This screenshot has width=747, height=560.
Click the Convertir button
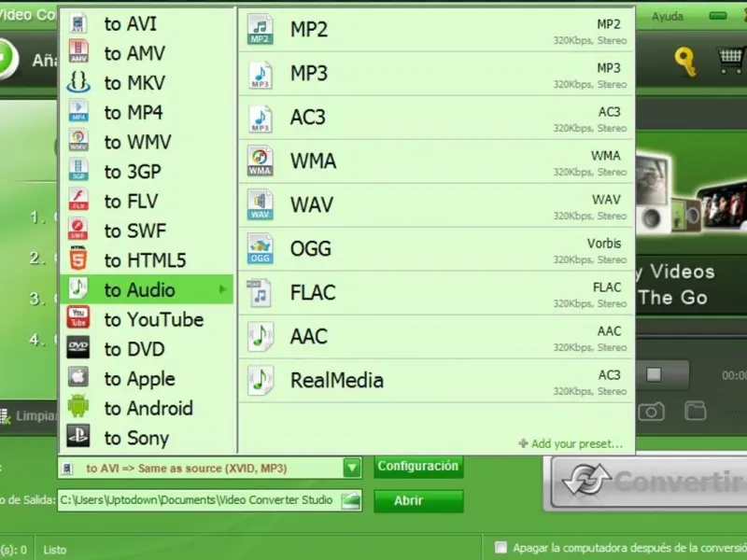(x=648, y=483)
